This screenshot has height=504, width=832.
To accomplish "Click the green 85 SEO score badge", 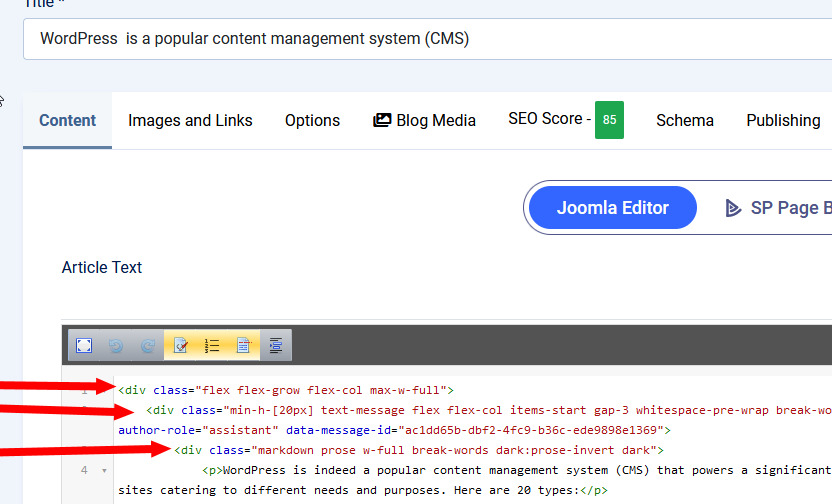I will [609, 120].
